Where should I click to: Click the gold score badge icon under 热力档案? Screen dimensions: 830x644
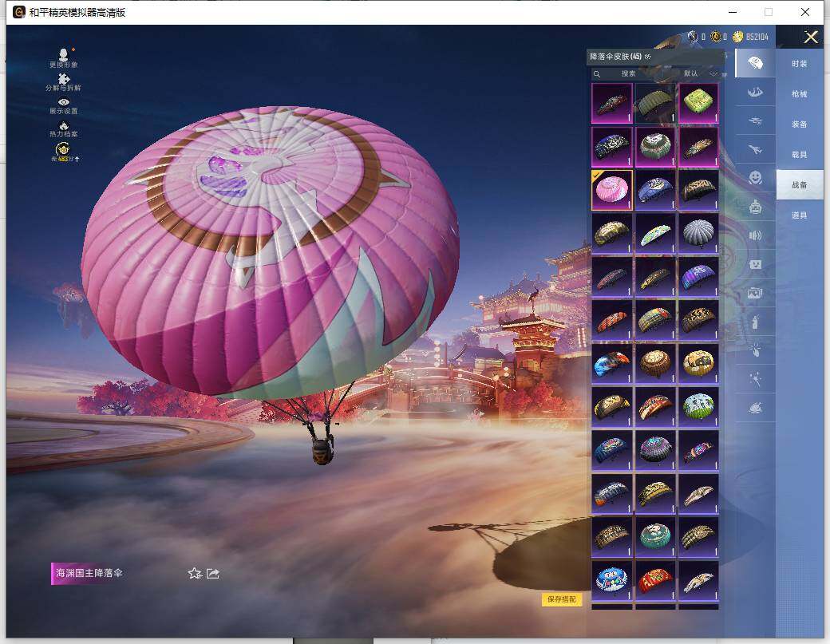[x=63, y=149]
